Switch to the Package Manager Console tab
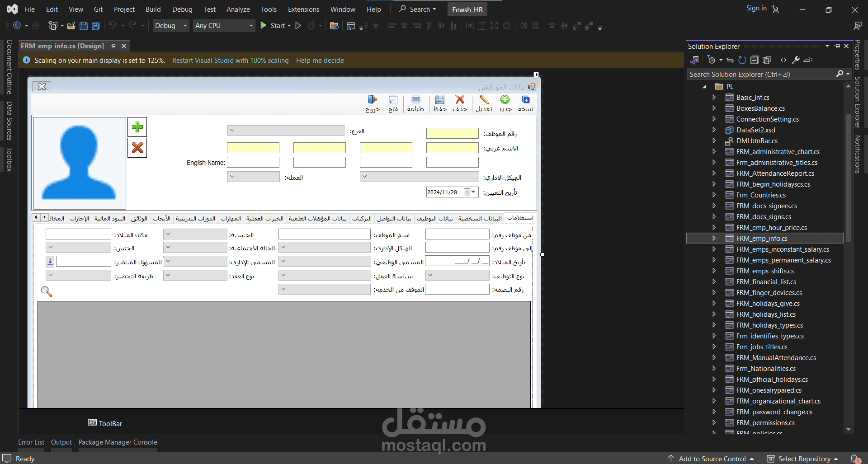Screen dimensions: 868x464 [x=118, y=442]
